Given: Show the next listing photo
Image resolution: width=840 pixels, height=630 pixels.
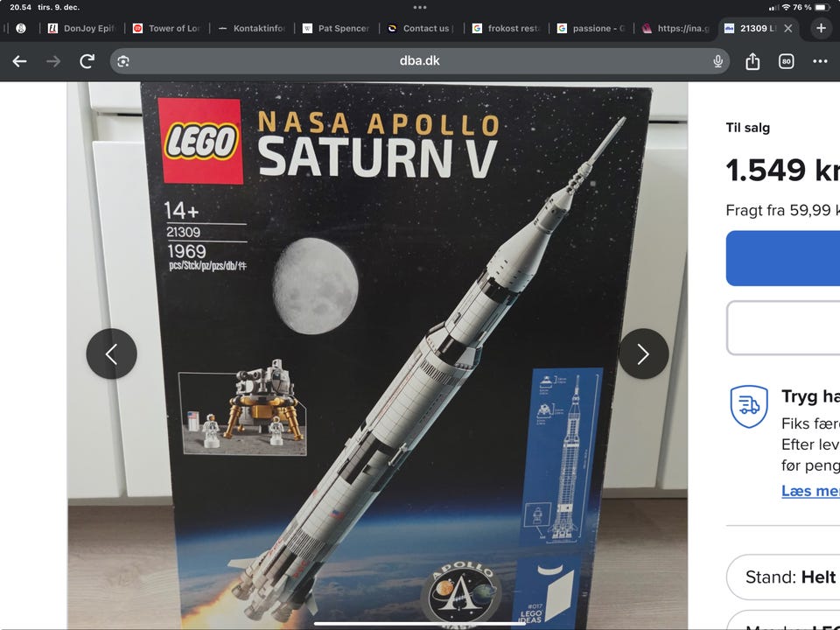Looking at the screenshot, I should (643, 353).
